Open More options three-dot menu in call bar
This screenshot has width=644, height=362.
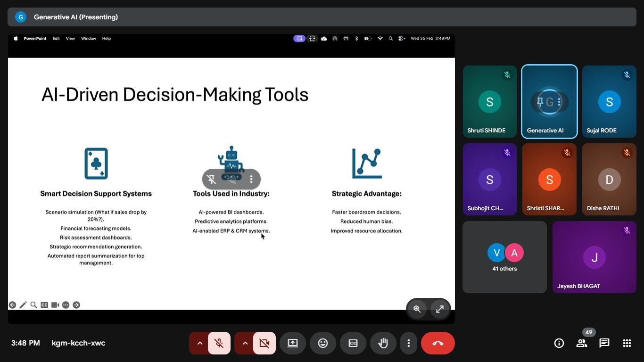coord(408,343)
